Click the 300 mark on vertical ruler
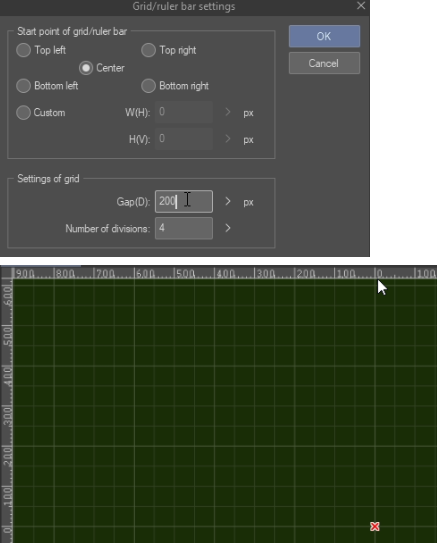Viewport: 437px width, 543px height. tap(8, 417)
